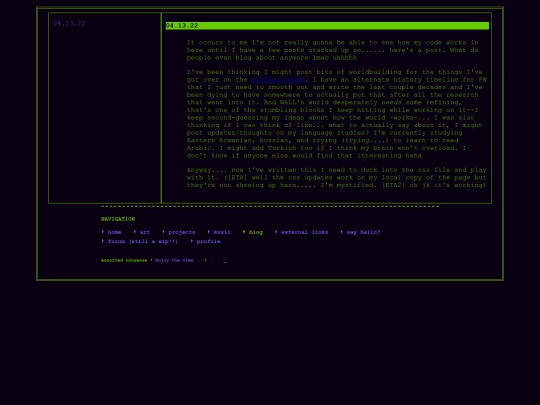The height and width of the screenshot is (405, 540).
Task: Click the paragraph starting 'Anyway.... now I've written'
Action: pos(336,177)
